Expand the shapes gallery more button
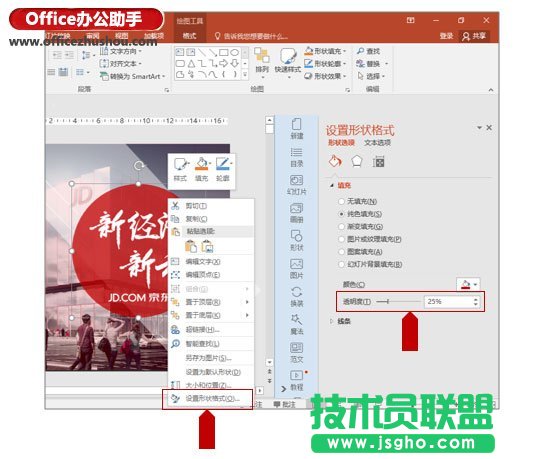 point(245,74)
